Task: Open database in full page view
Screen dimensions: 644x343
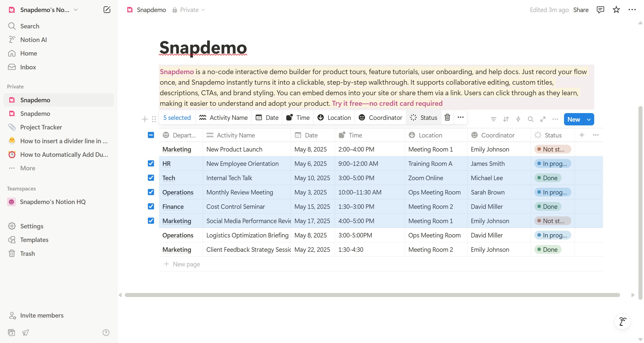Action: pyautogui.click(x=543, y=119)
